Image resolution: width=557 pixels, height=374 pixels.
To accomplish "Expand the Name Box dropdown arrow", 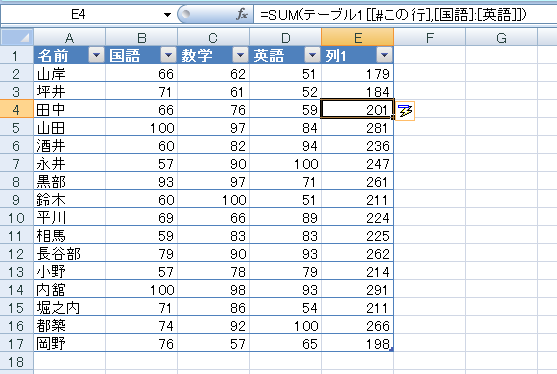I will click(167, 15).
